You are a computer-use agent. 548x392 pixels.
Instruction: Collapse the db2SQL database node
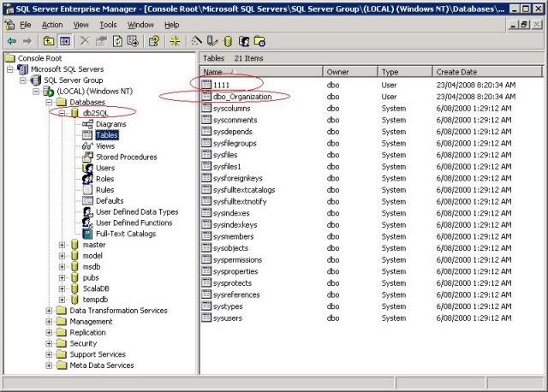pos(63,113)
